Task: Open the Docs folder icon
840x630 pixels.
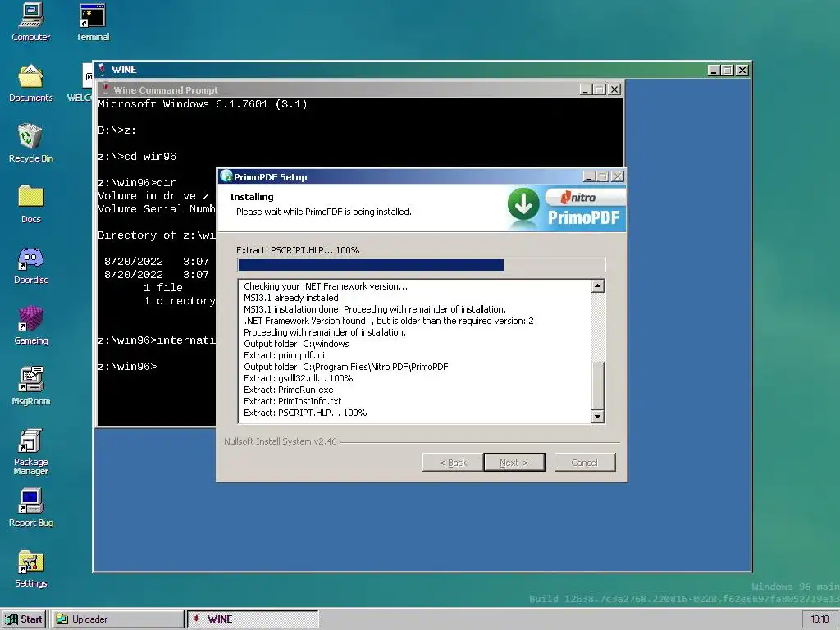Action: pyautogui.click(x=30, y=204)
